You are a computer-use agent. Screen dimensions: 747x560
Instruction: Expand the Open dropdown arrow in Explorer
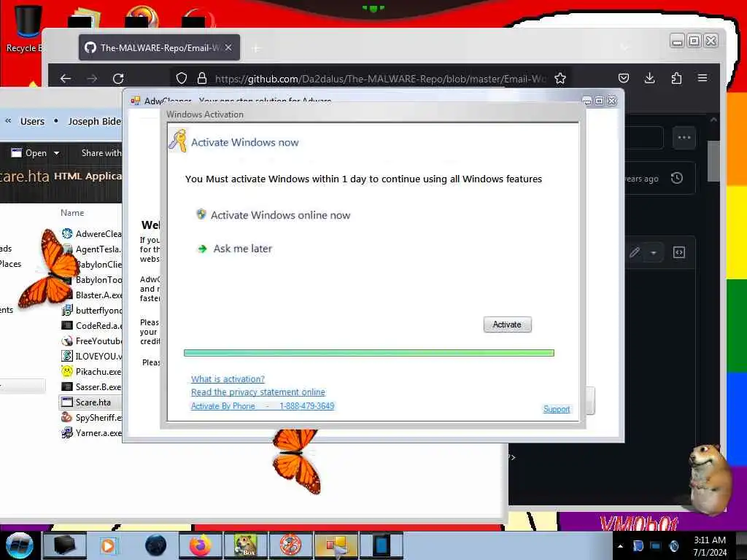pyautogui.click(x=56, y=153)
